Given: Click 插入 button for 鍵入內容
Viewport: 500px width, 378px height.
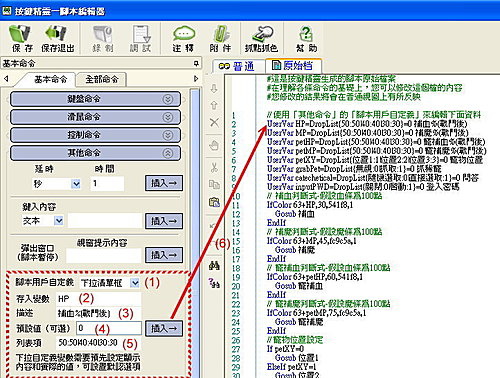Looking at the screenshot, I should [x=164, y=221].
